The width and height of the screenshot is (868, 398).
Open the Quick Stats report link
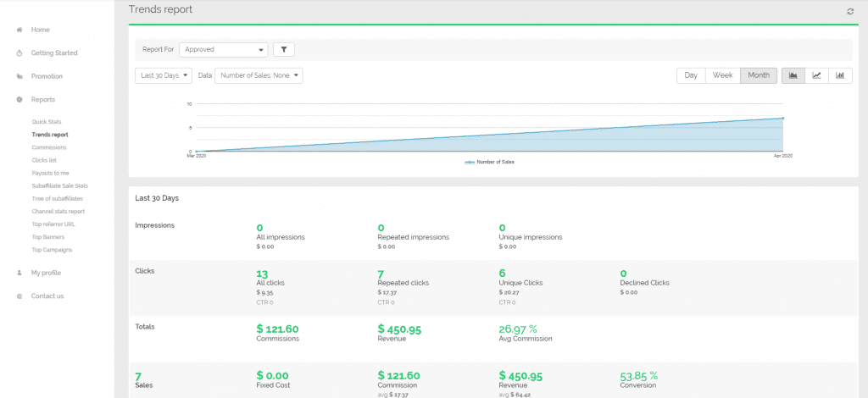[x=47, y=122]
